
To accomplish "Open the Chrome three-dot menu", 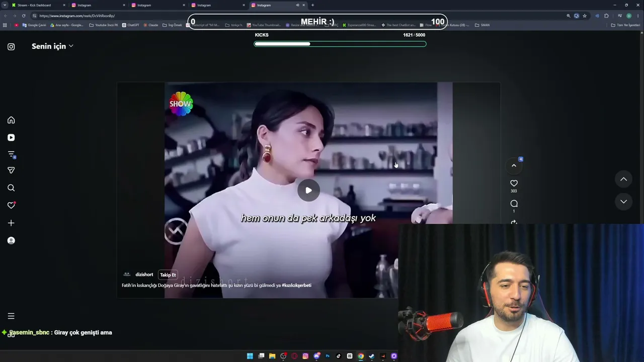I will tap(638, 16).
